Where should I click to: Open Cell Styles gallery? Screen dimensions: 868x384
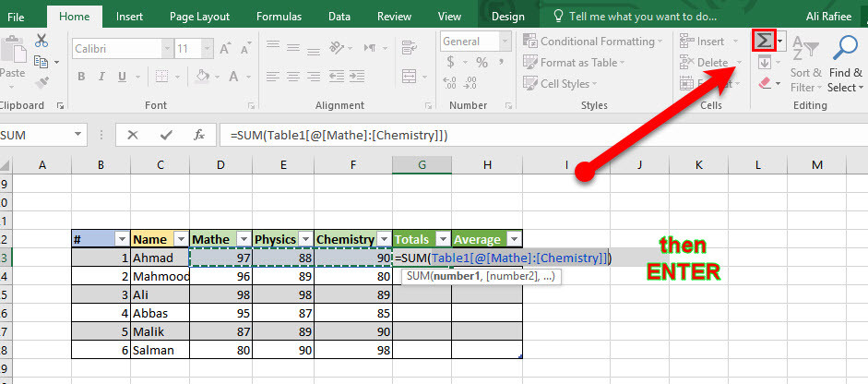point(561,84)
